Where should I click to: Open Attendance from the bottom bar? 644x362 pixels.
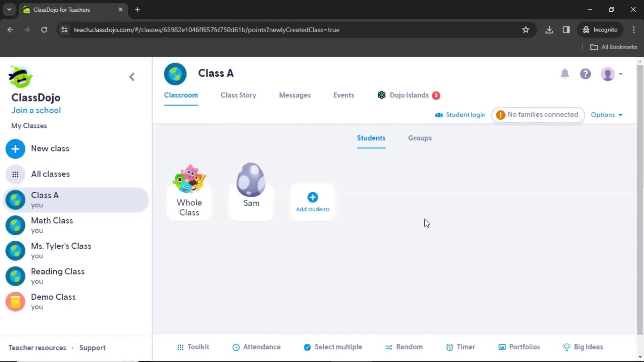point(256,347)
